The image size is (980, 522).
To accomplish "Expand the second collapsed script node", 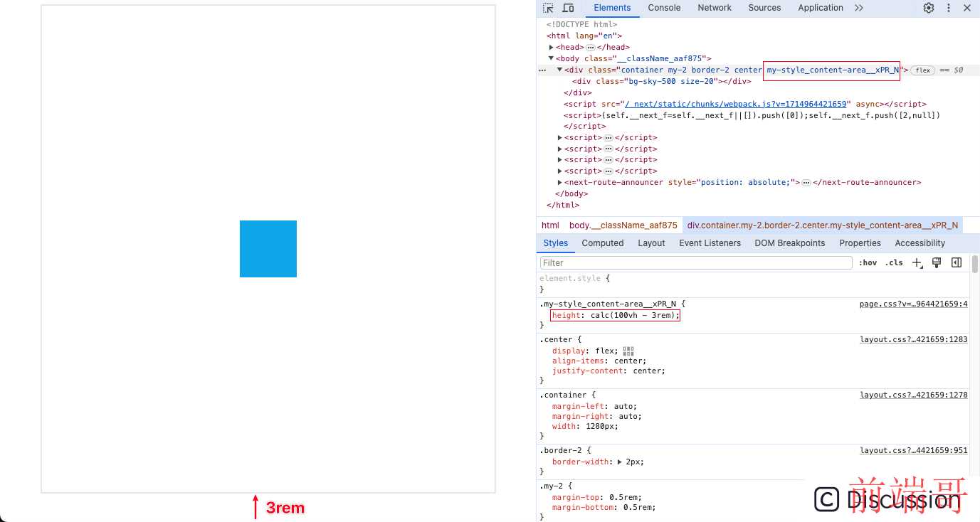I will [x=560, y=149].
